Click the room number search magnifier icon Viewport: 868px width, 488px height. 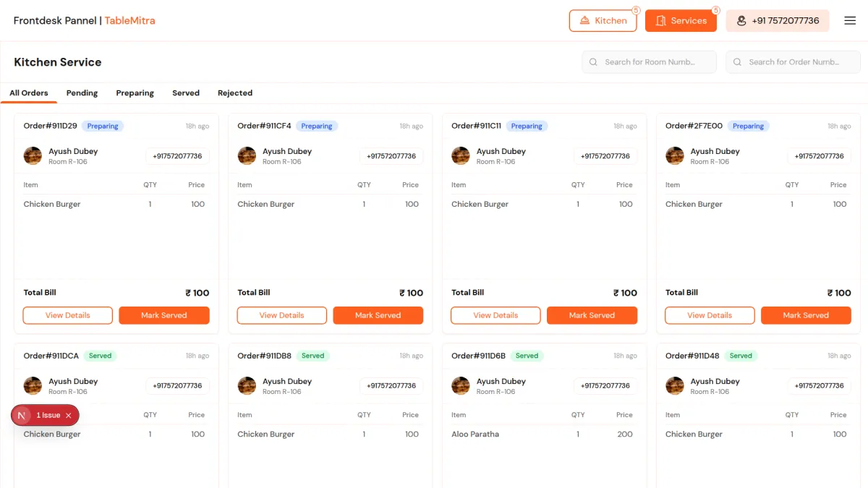tap(594, 61)
